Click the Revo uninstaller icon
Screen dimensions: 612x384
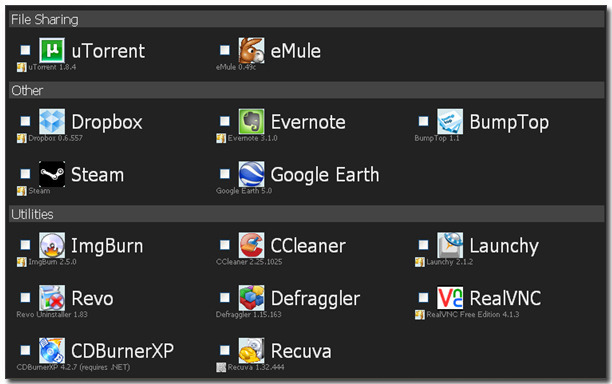point(52,298)
